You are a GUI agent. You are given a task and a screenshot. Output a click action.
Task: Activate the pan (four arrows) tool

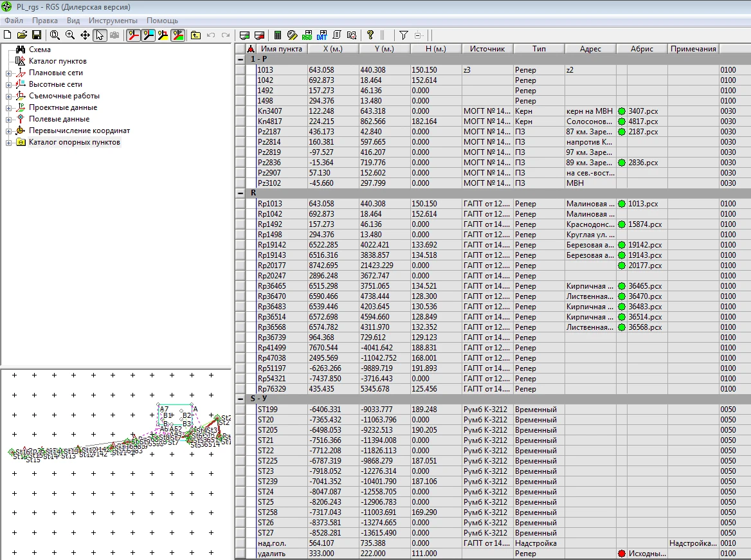pyautogui.click(x=85, y=35)
